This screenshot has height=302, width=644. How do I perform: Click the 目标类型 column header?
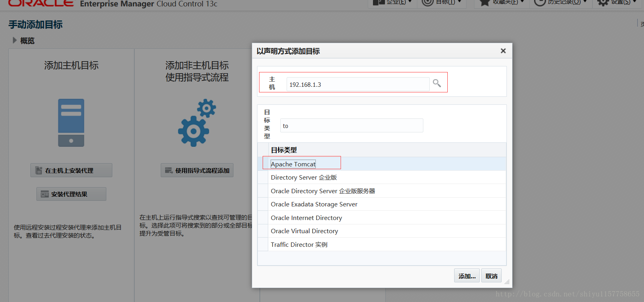pos(387,150)
